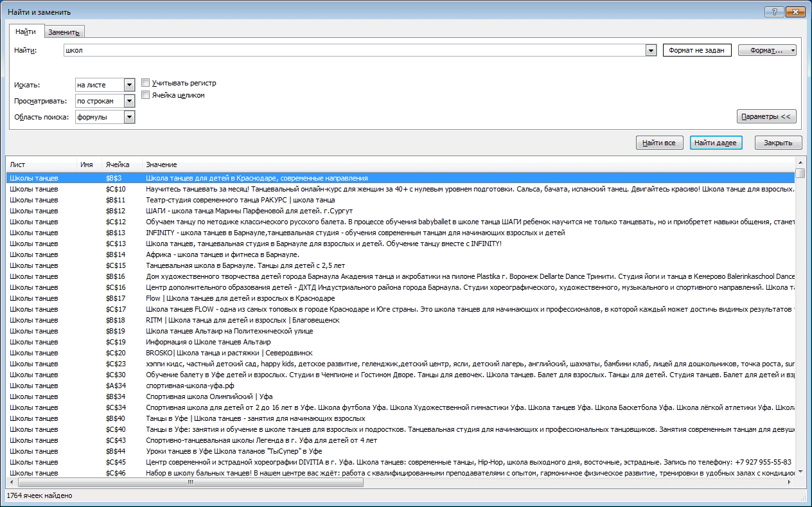Image resolution: width=812 pixels, height=507 pixels.
Task: Select result row $C$15 Танцевальная школа в Барнауле
Action: pos(400,265)
